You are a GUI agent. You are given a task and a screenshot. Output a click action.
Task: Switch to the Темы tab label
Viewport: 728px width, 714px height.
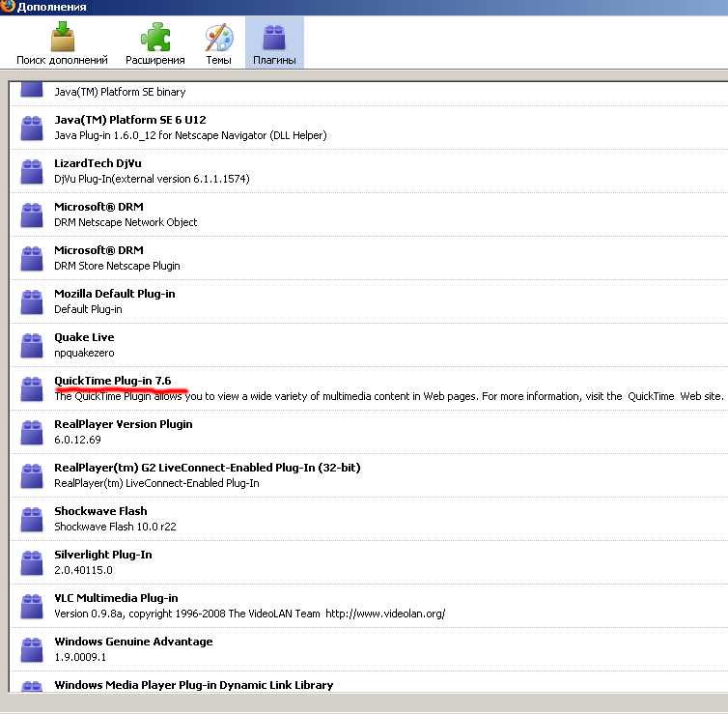pos(218,60)
